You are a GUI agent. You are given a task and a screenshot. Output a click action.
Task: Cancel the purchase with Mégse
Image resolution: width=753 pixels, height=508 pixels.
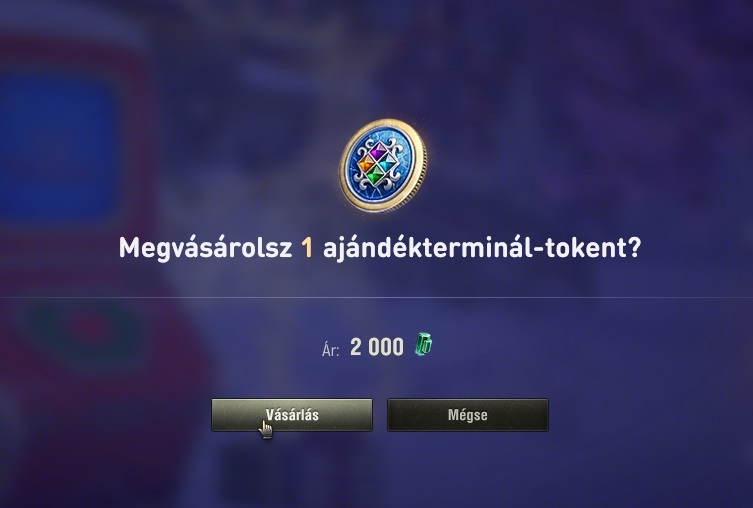[x=468, y=415]
